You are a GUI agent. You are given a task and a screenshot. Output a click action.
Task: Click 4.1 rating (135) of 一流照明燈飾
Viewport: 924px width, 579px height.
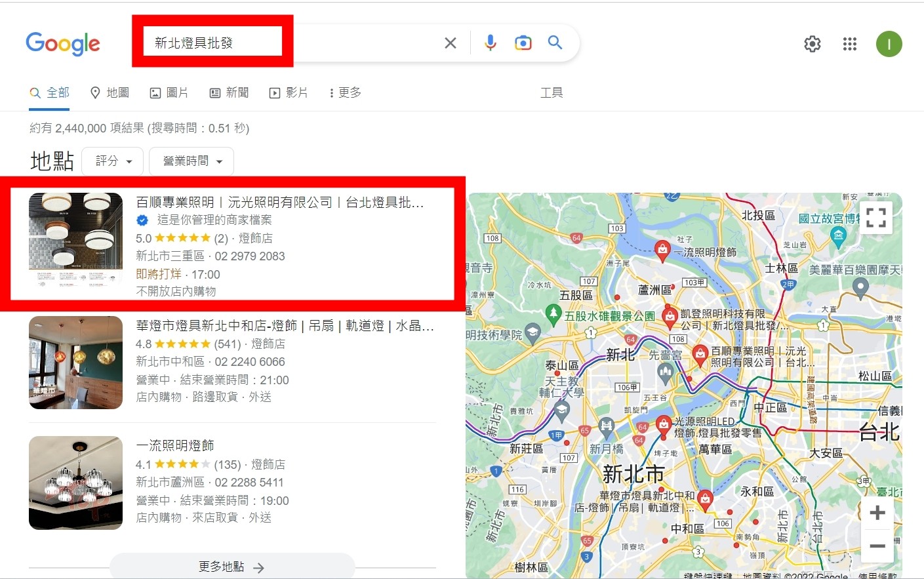pyautogui.click(x=188, y=464)
